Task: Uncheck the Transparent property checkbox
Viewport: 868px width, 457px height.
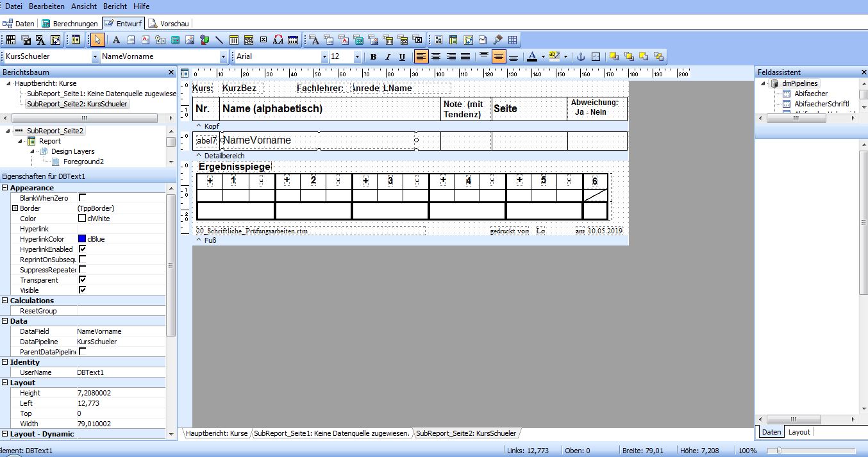Action: (82, 280)
